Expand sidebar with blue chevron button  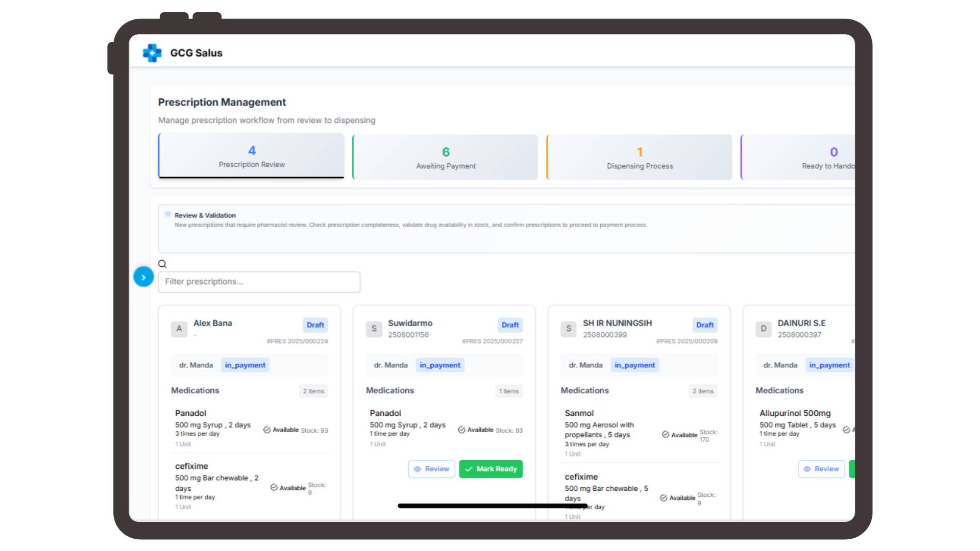tap(143, 277)
